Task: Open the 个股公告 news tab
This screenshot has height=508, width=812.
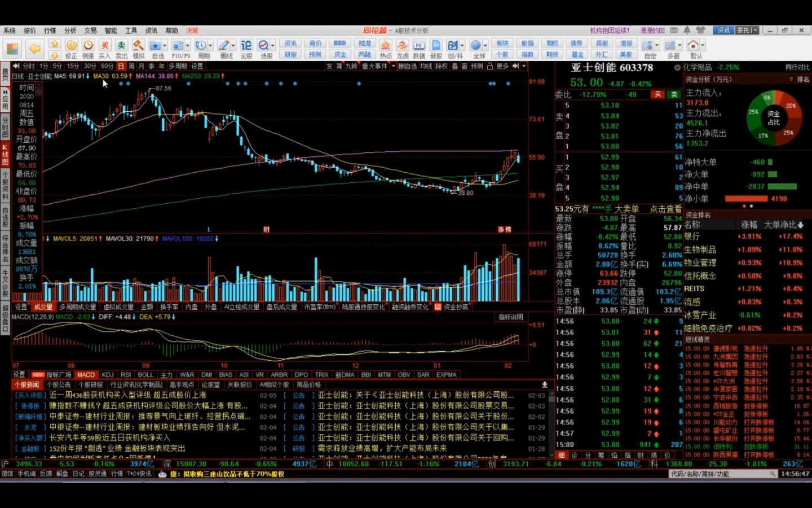Action: [59, 385]
